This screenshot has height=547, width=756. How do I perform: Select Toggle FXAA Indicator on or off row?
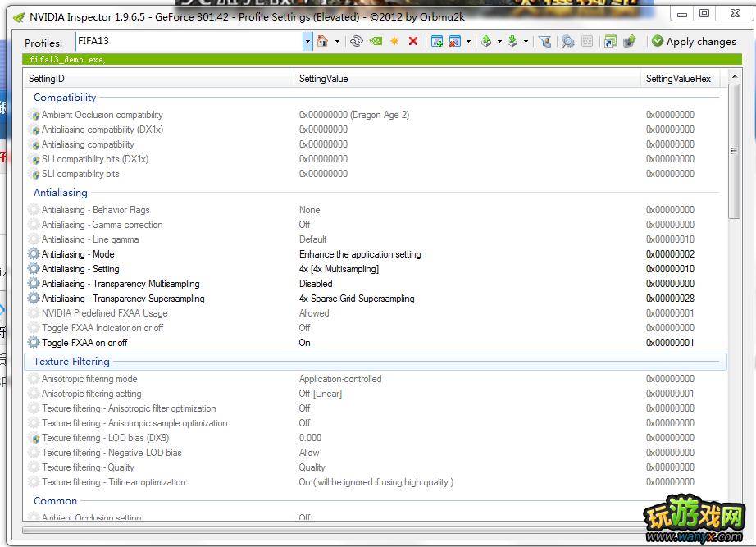click(x=375, y=328)
